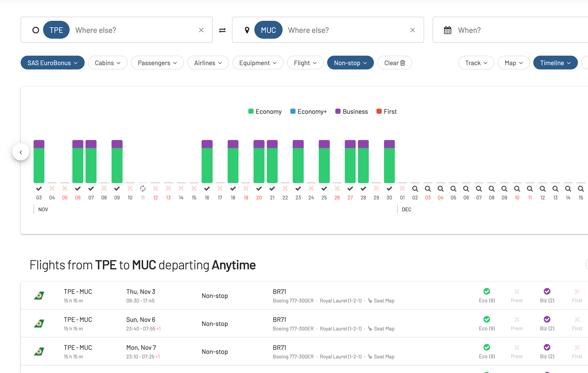Open SAS EuroBonus program dropdown
This screenshot has width=588, height=373.
coord(53,63)
